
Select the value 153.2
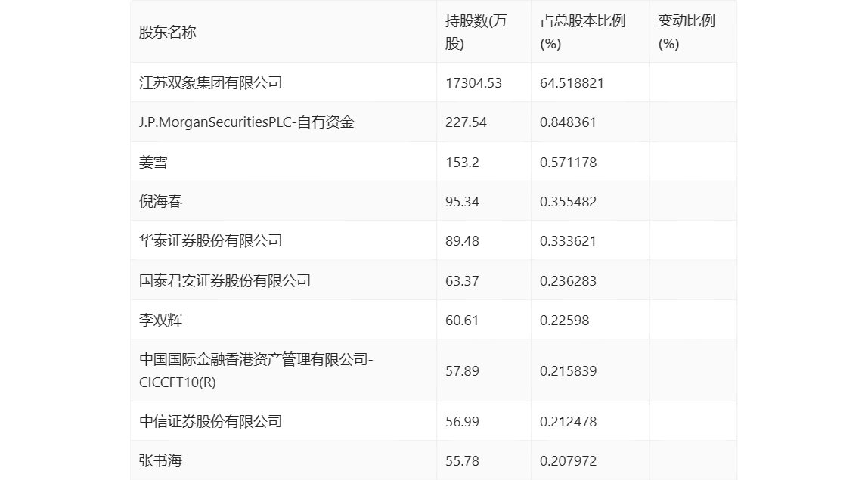tap(462, 163)
